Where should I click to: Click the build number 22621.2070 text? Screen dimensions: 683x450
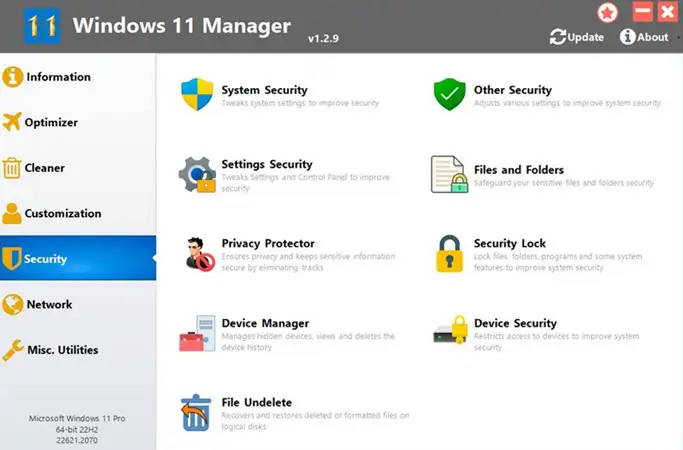(x=77, y=440)
